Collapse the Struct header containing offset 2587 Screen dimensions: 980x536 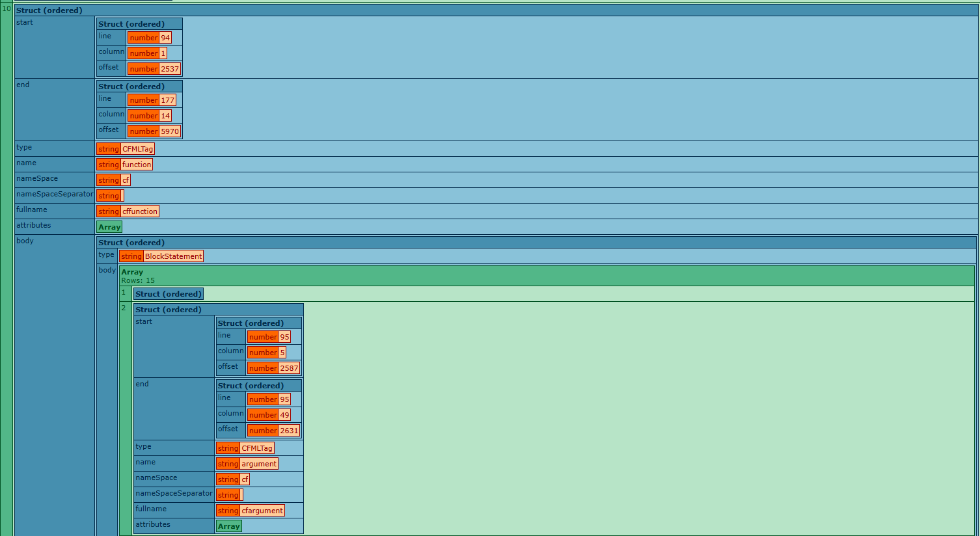251,323
